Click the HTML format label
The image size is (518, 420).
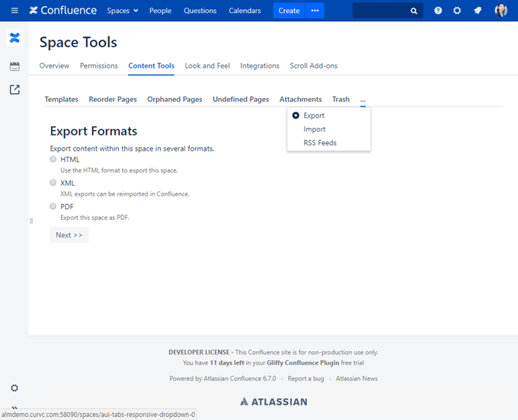(70, 159)
